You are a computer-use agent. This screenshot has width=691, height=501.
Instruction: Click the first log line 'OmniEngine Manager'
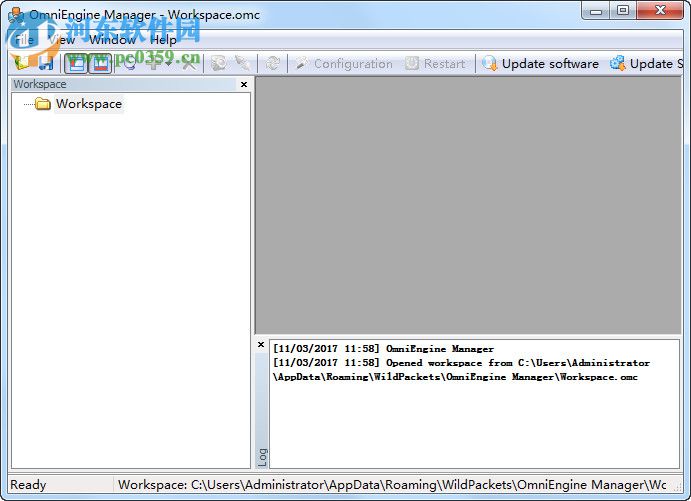[383, 349]
